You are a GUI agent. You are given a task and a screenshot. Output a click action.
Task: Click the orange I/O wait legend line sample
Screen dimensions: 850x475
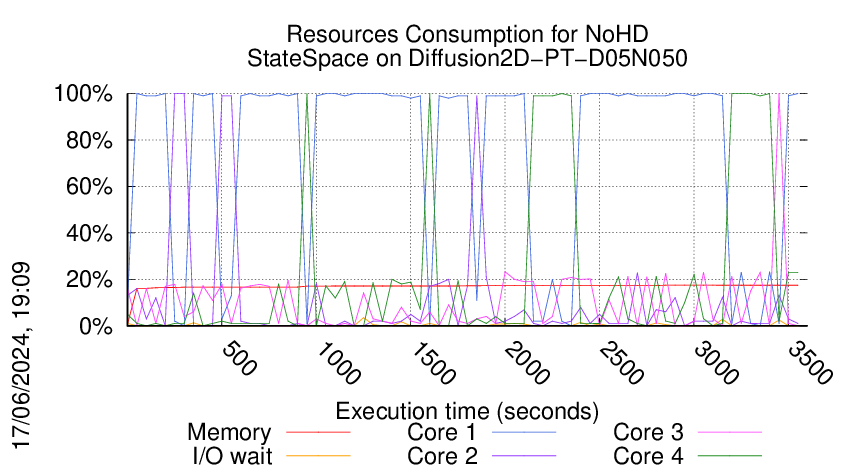tap(318, 456)
